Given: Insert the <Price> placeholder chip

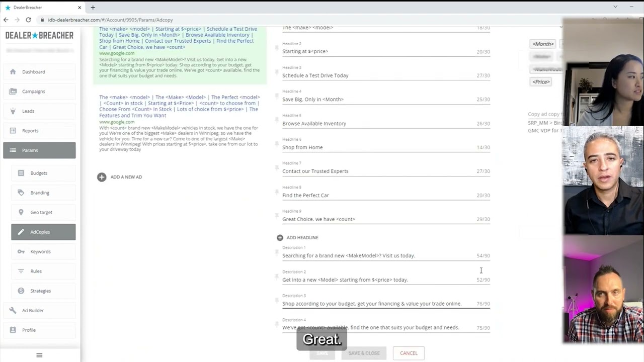Looking at the screenshot, I should tap(541, 81).
